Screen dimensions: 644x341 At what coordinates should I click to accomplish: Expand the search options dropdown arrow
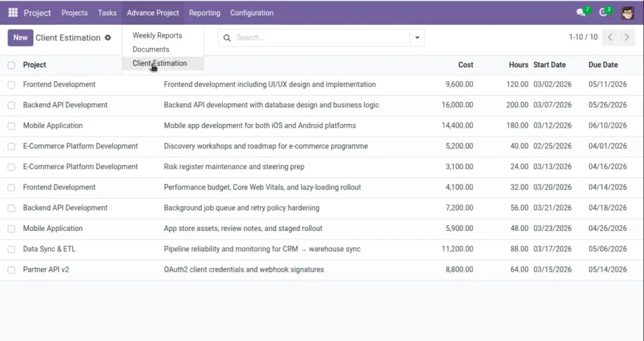(x=417, y=38)
